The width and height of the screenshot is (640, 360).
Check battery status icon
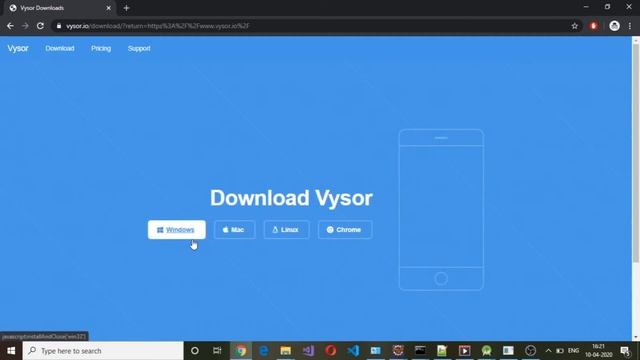[560, 351]
